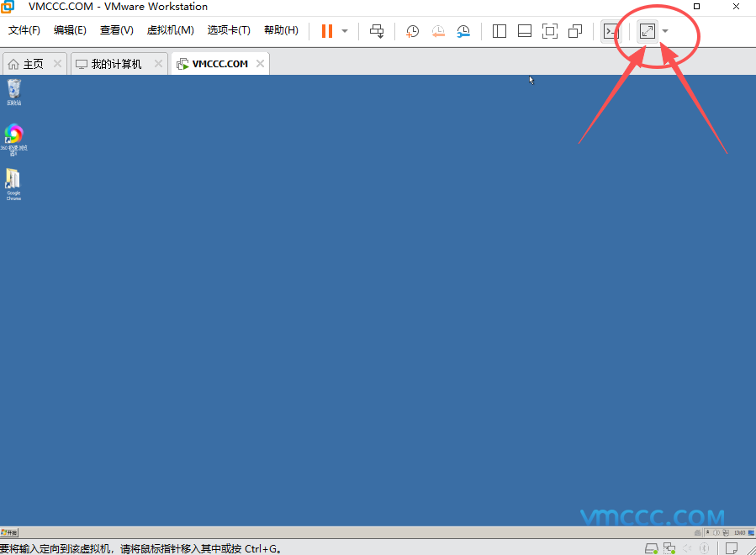Send Ctrl+Alt+Del to the guest

click(377, 31)
